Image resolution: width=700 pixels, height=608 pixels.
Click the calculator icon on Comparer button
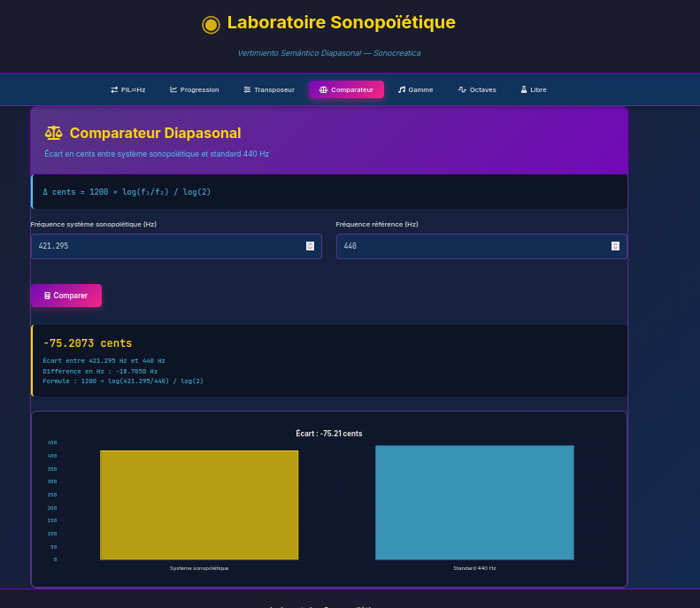(x=47, y=296)
